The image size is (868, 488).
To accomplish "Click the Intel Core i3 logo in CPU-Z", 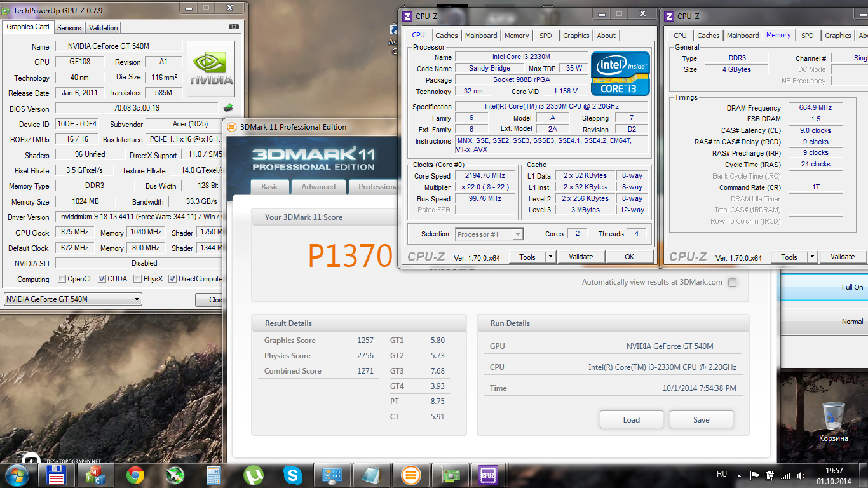I will 620,74.
